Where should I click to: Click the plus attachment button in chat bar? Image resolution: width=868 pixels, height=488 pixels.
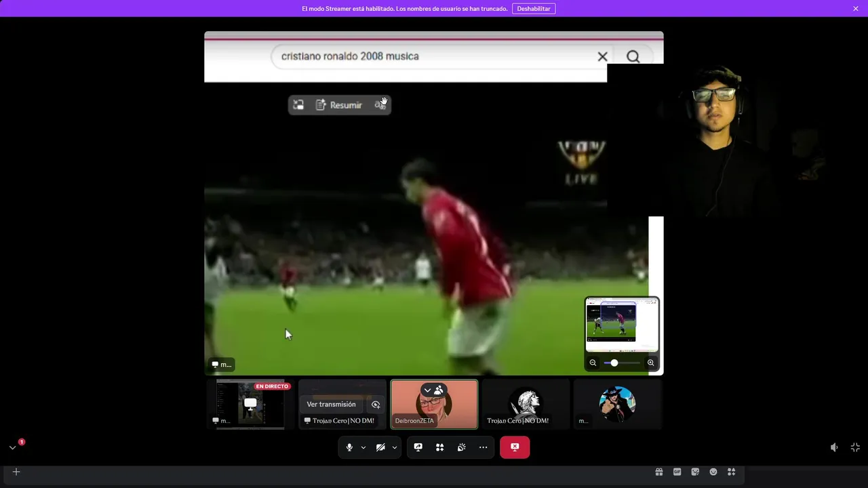(16, 472)
